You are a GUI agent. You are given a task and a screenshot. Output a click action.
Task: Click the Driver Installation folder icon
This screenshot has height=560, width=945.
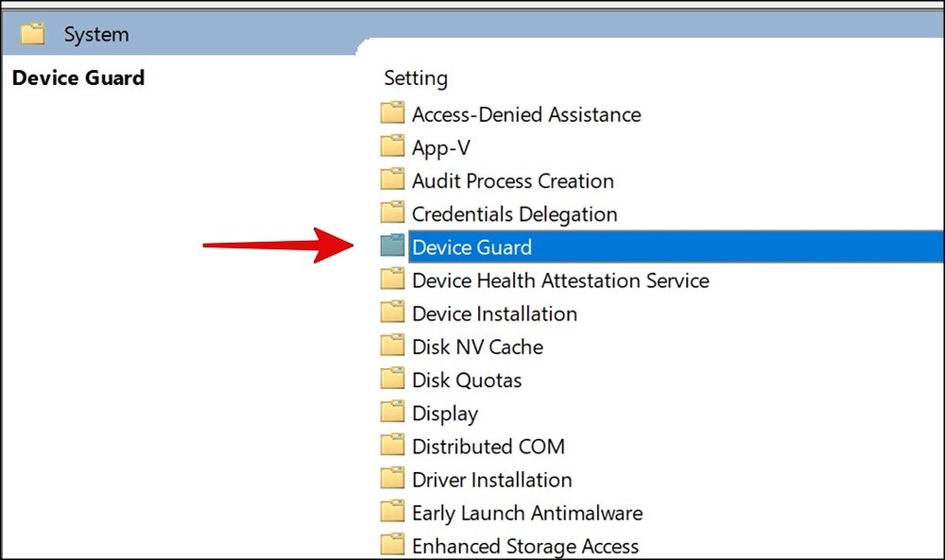coord(392,478)
